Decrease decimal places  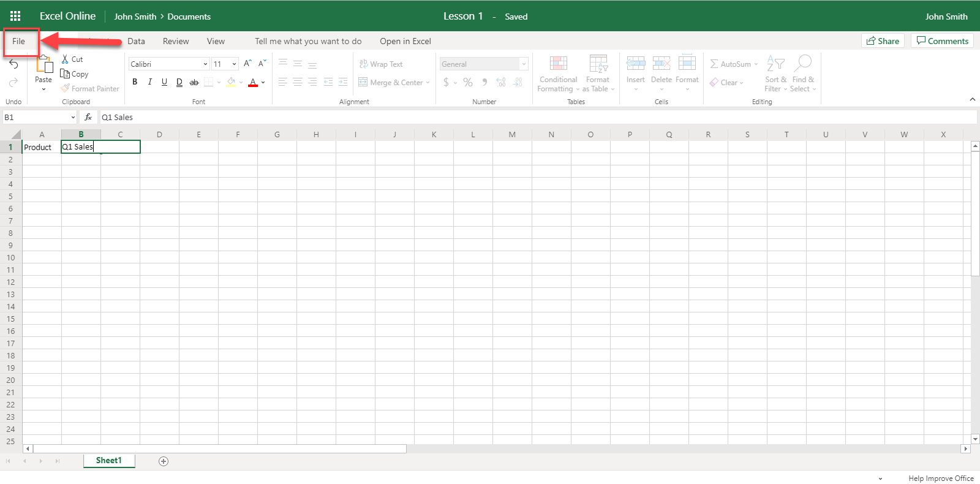click(x=518, y=82)
